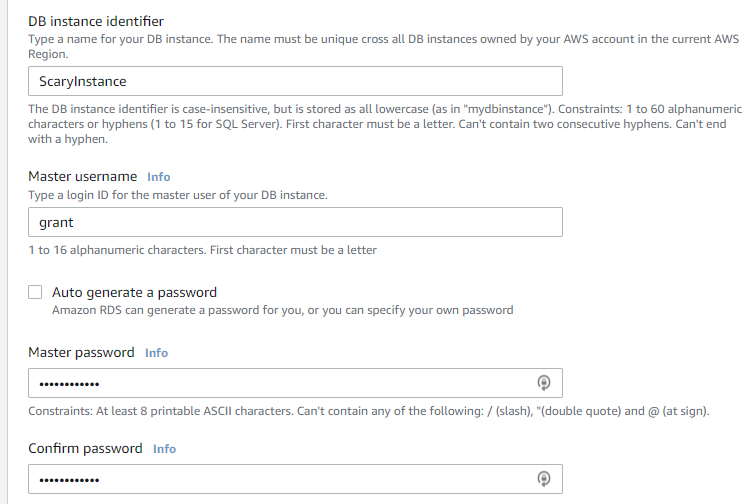Click the password manager icon in Master password field
This screenshot has height=504, width=749.
point(544,383)
